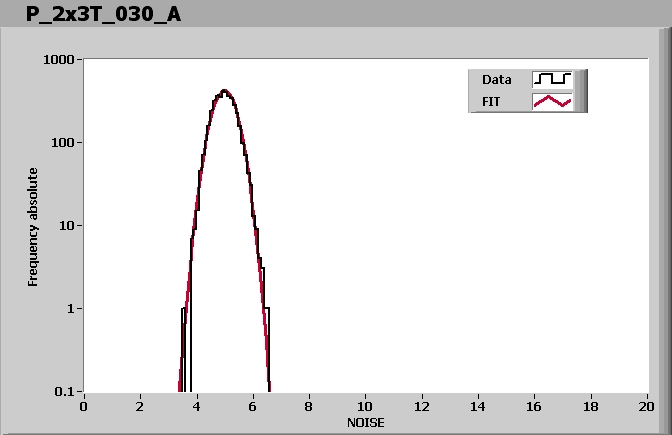Click the Data plot legend icon
The width and height of the screenshot is (672, 435).
tap(552, 80)
